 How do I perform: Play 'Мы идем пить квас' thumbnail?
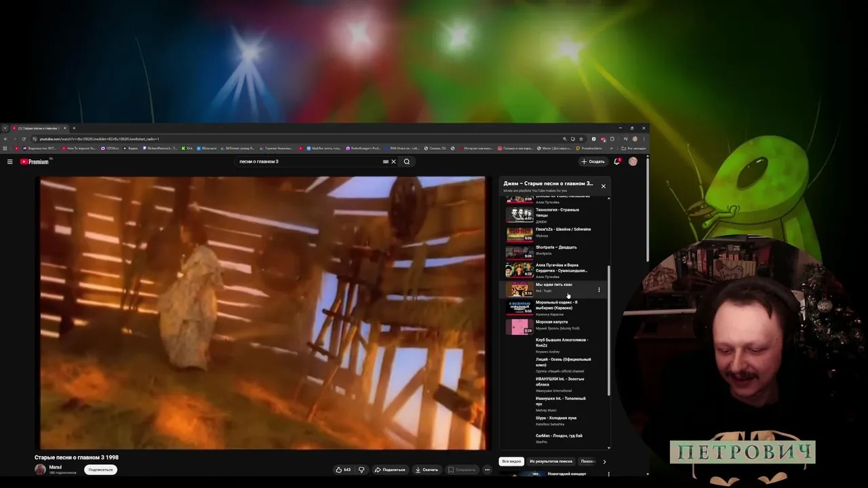pyautogui.click(x=519, y=289)
